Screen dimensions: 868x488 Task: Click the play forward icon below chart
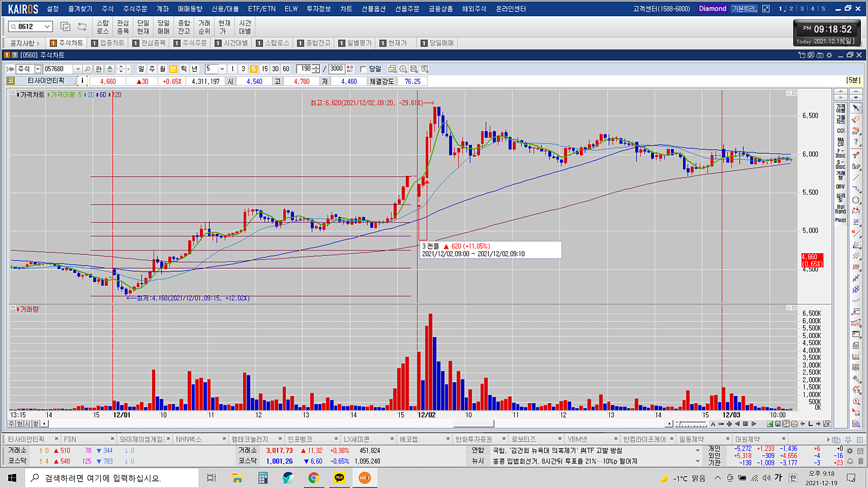pyautogui.click(x=754, y=423)
